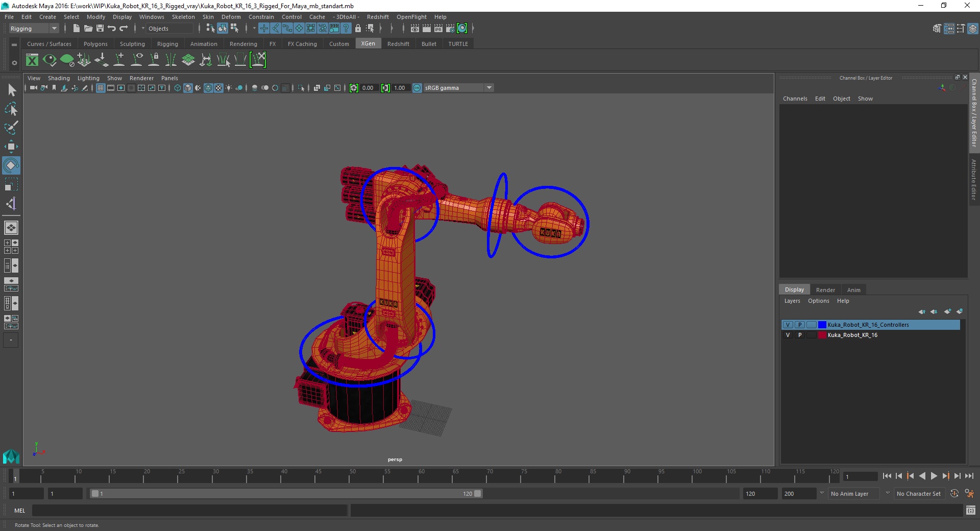Select the Rotate tool

point(11,165)
